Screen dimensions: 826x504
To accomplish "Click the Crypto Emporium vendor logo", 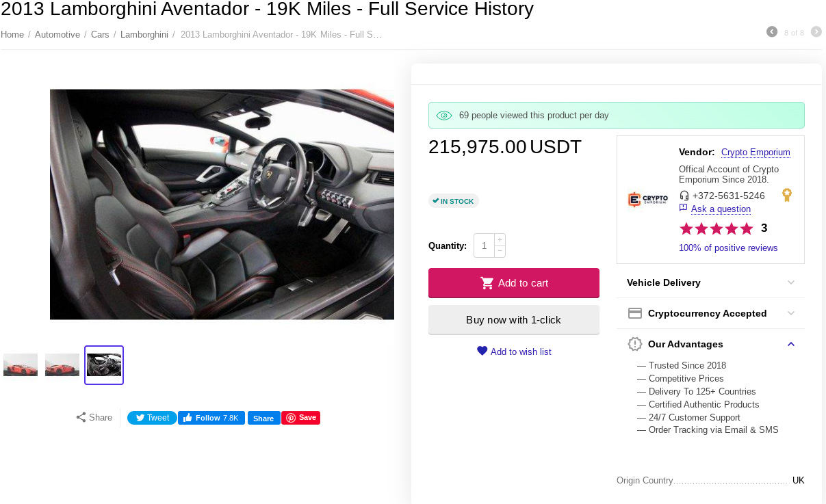I will coord(648,200).
